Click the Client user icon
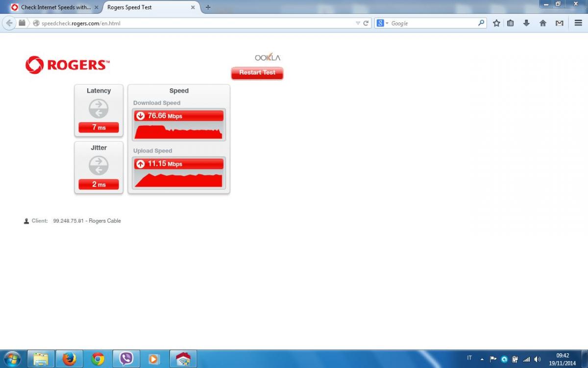This screenshot has height=368, width=588. click(x=26, y=221)
